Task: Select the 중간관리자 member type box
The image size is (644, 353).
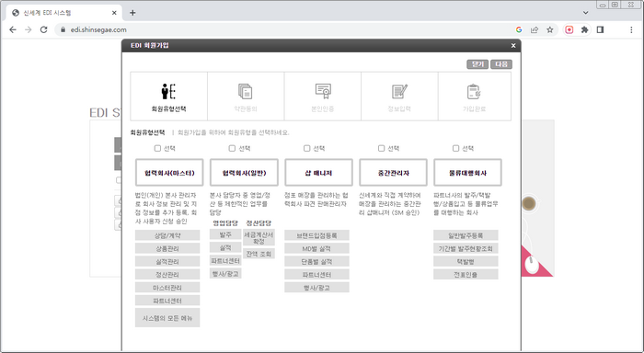Action: click(393, 173)
